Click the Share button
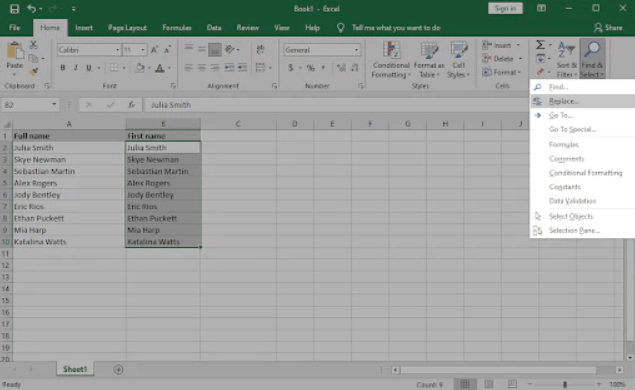The height and width of the screenshot is (390, 635). [x=608, y=28]
